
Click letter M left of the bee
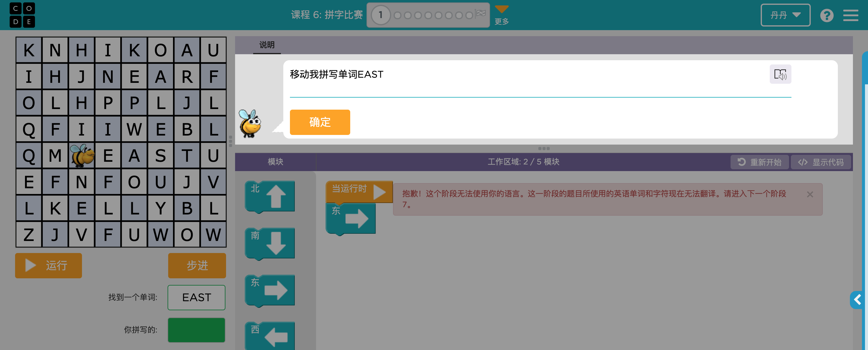pyautogui.click(x=55, y=156)
